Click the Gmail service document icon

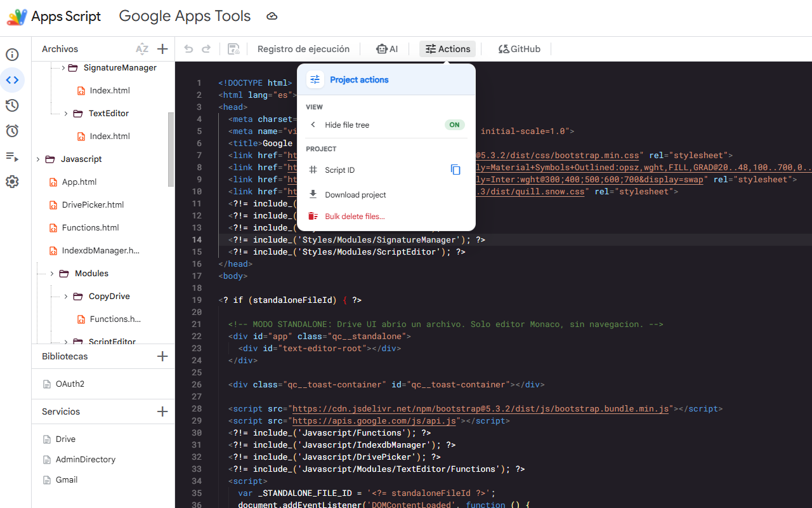tap(46, 480)
